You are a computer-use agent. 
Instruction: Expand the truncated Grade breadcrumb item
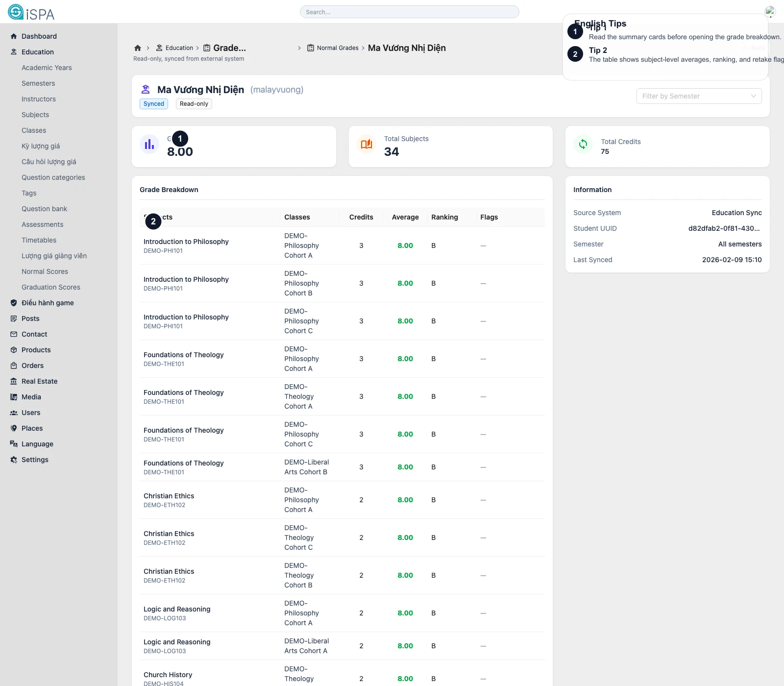pyautogui.click(x=229, y=48)
